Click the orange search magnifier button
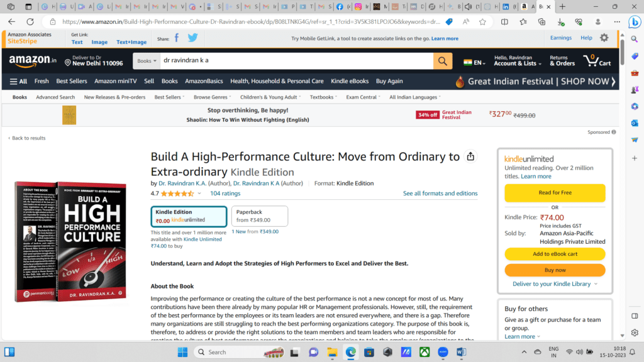 (442, 61)
